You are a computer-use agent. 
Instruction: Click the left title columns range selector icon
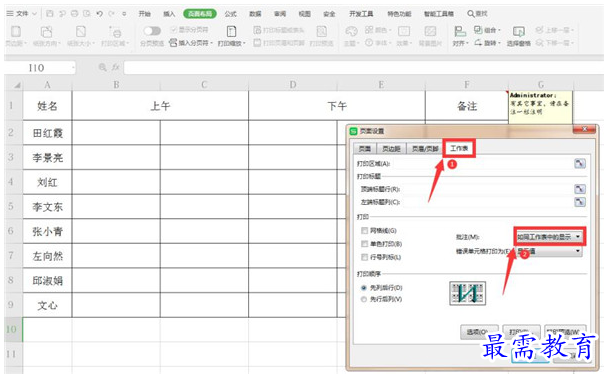(x=580, y=202)
